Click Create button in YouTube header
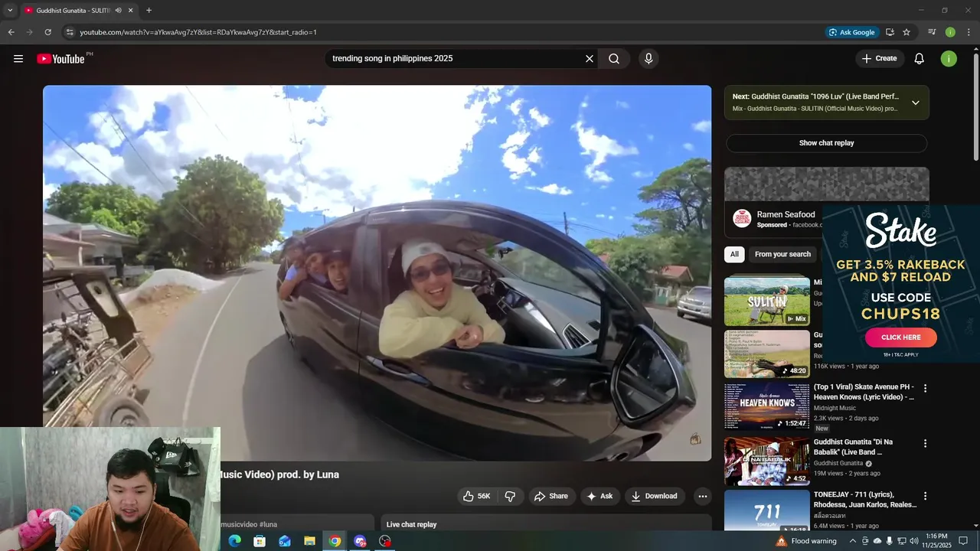Screen dimensions: 980x551 880,59
